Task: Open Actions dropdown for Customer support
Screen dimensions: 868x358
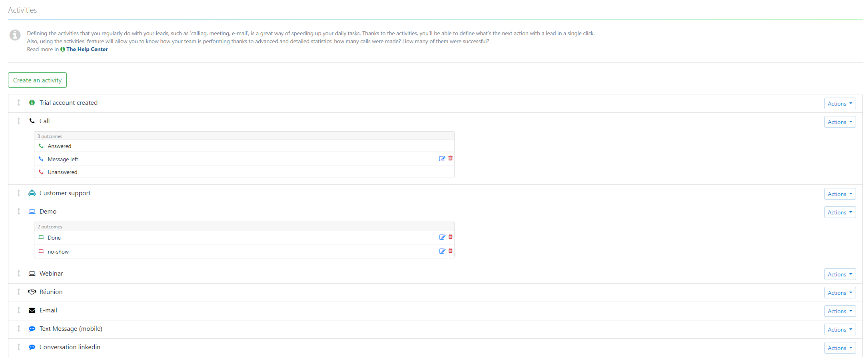Action: point(840,194)
